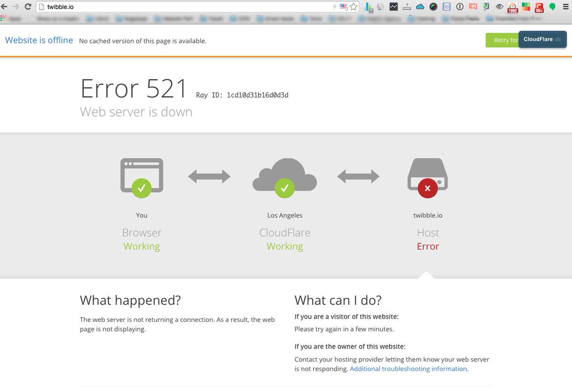572x392 pixels.
Task: Go back with the browser back arrow
Action: [4, 7]
